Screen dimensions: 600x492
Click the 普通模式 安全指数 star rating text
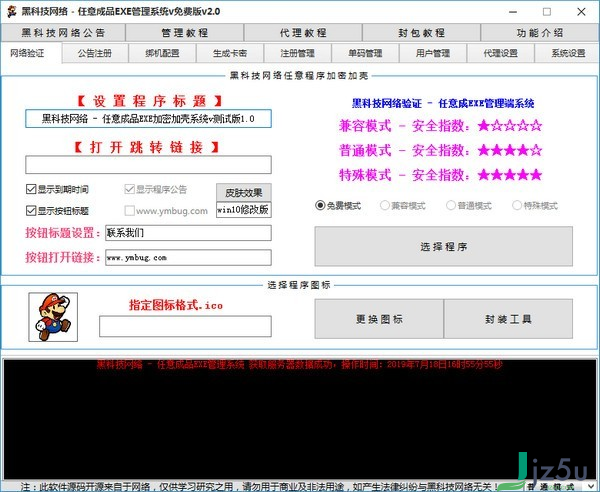coord(440,150)
